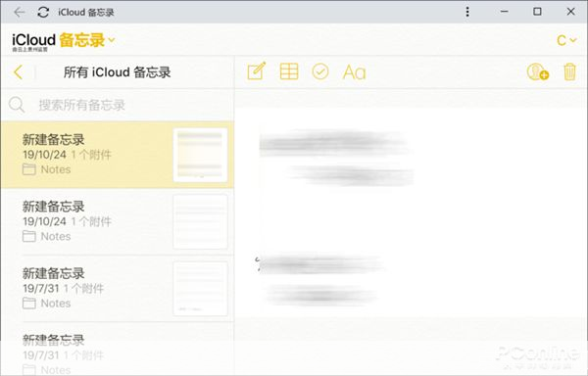Create a new note with compose icon
This screenshot has width=588, height=376.
[x=257, y=70]
